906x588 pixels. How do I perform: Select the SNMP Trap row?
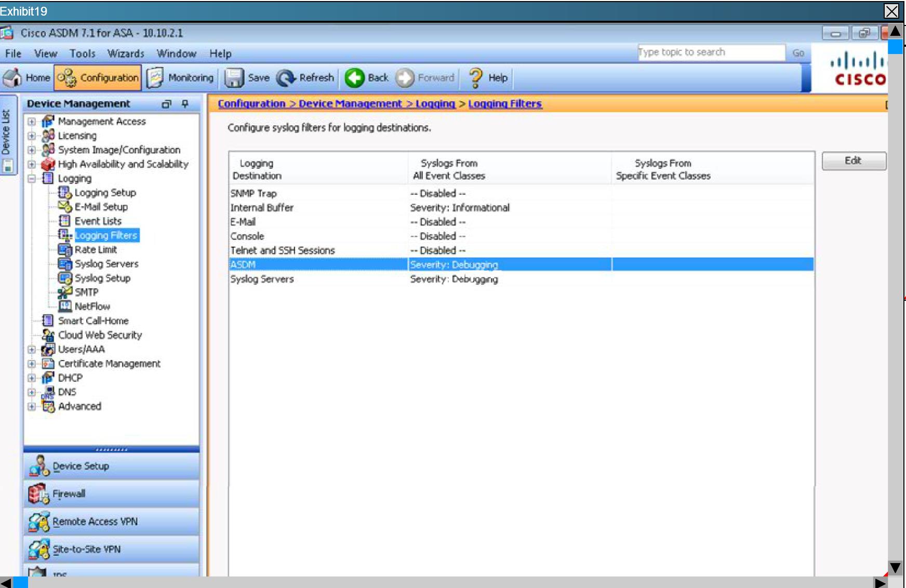click(521, 193)
